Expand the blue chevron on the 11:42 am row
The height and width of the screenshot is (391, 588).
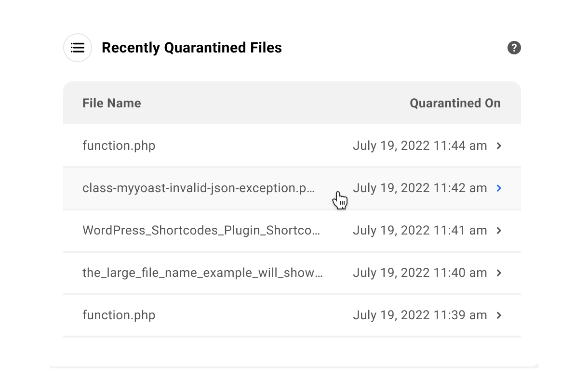(x=499, y=188)
